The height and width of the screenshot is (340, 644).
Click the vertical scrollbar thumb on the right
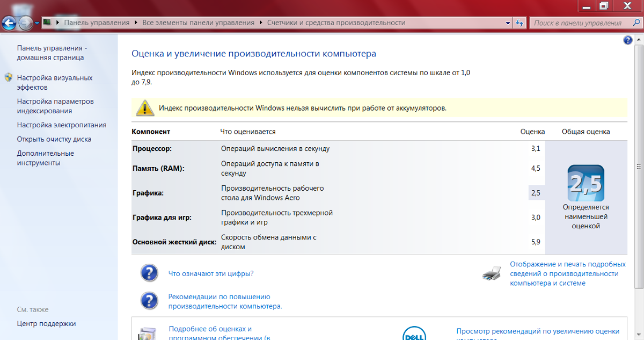(639, 167)
